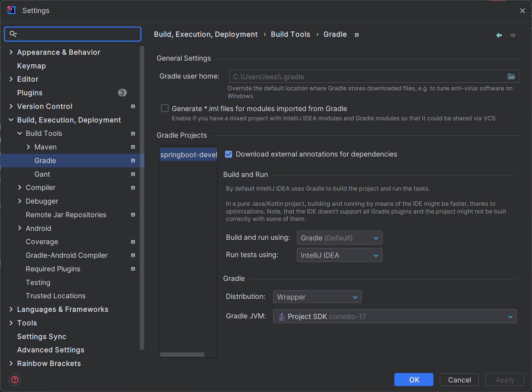Open the Testing settings page
Image resolution: width=532 pixels, height=392 pixels.
(x=38, y=282)
